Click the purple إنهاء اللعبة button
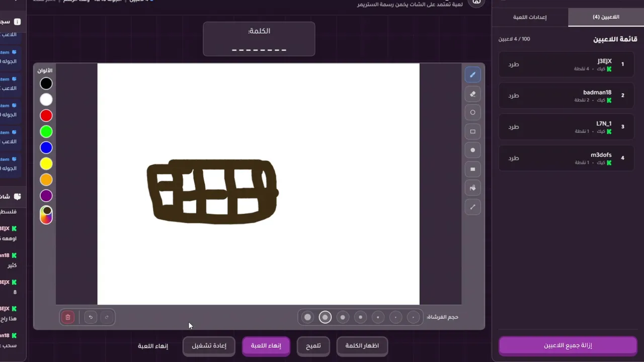 (266, 346)
